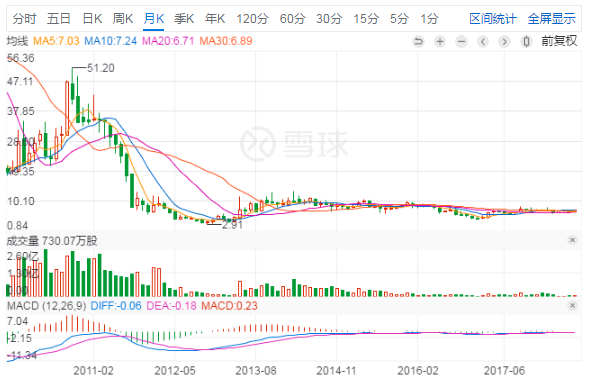Screen dimensions: 590x384
Task: Toggle the candlestick style icon
Action: pyautogui.click(x=526, y=41)
